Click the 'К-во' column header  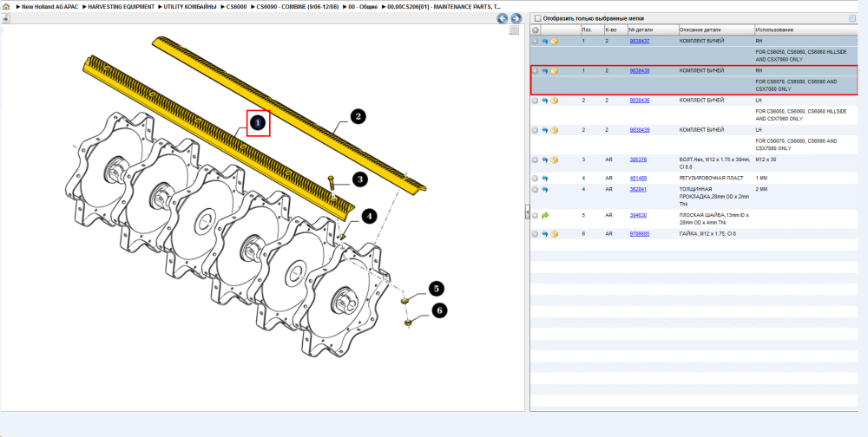pyautogui.click(x=615, y=29)
